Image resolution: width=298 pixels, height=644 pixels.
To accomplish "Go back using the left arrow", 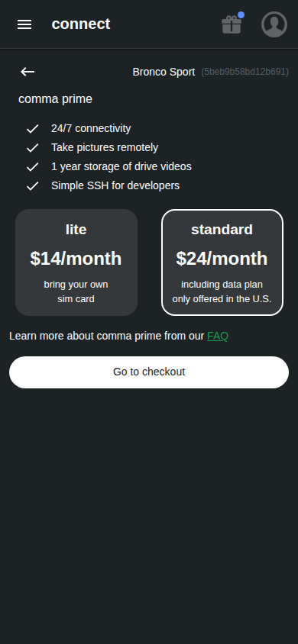I will tap(28, 72).
